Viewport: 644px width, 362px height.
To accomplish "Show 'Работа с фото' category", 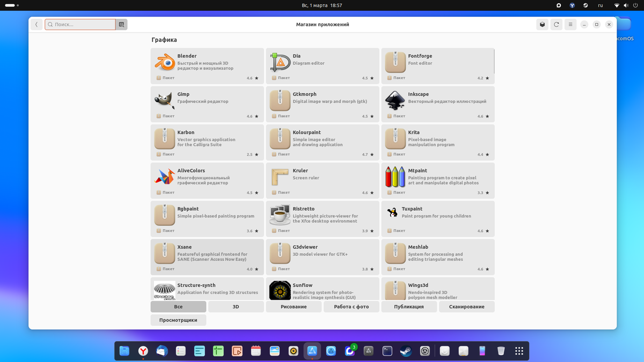I will pyautogui.click(x=351, y=307).
